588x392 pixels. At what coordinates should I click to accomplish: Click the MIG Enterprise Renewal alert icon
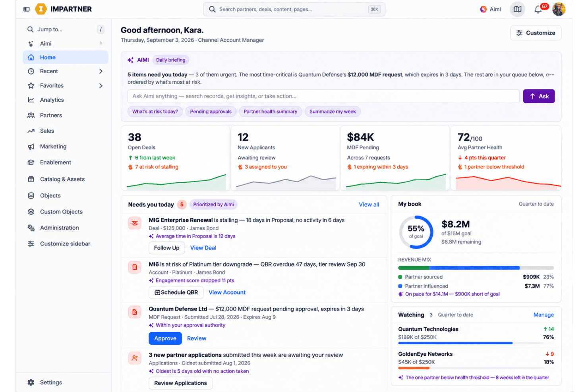(x=135, y=223)
